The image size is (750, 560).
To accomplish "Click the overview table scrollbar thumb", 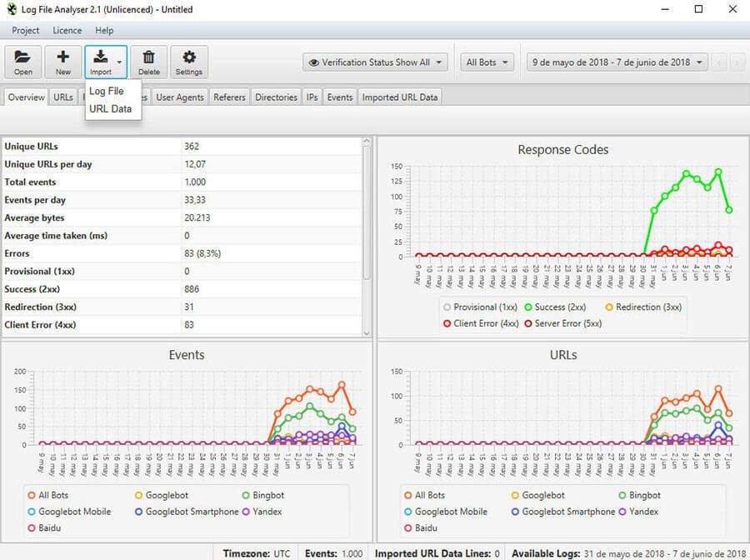I will (x=367, y=212).
